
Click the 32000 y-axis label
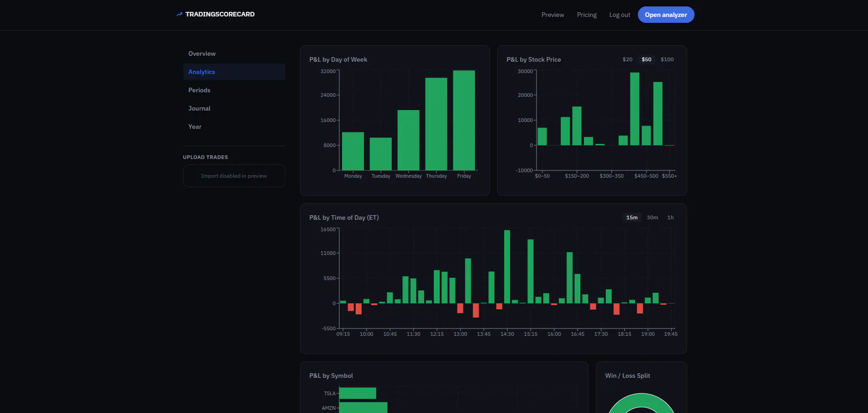[328, 71]
